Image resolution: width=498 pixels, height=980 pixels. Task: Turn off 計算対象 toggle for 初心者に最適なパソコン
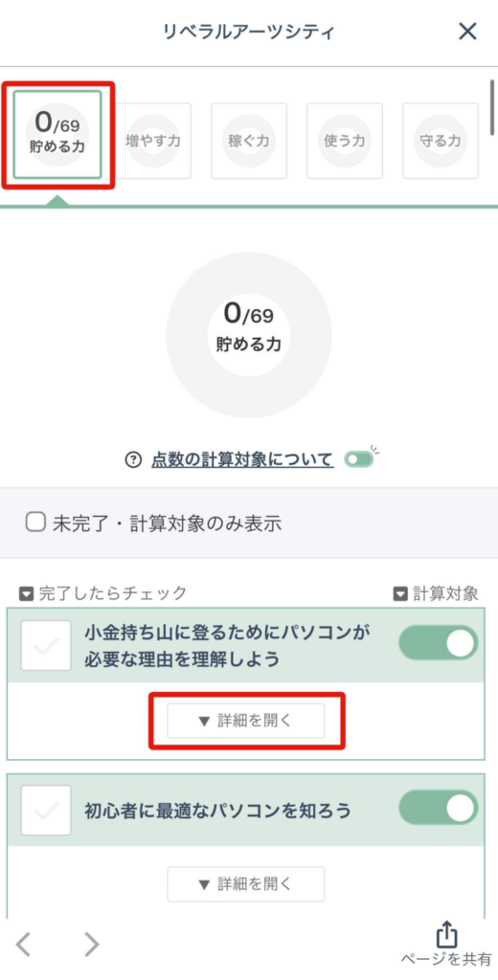(439, 810)
